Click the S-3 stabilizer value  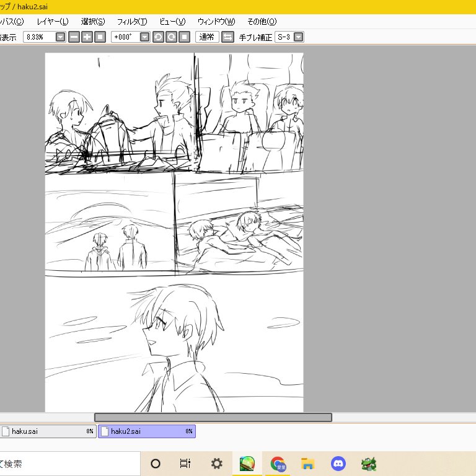(284, 37)
